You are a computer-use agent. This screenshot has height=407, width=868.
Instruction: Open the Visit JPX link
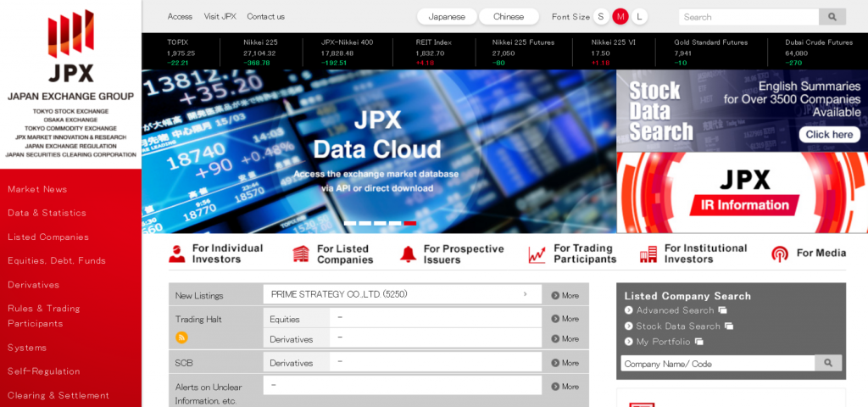220,17
